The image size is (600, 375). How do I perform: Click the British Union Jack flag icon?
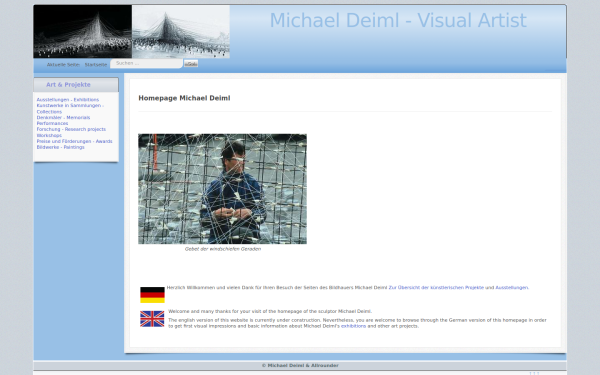coord(152,319)
